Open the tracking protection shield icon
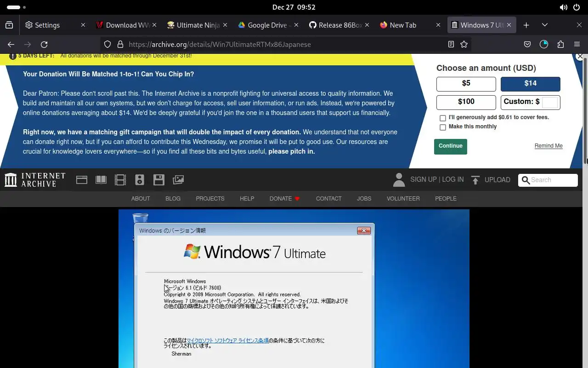Screen dimensions: 588x368 (x=107, y=44)
